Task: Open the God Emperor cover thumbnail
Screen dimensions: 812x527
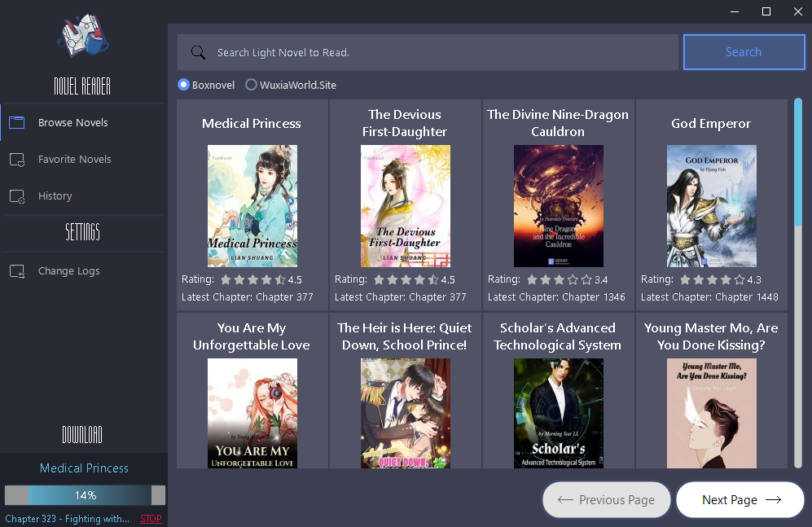Action: pyautogui.click(x=711, y=206)
